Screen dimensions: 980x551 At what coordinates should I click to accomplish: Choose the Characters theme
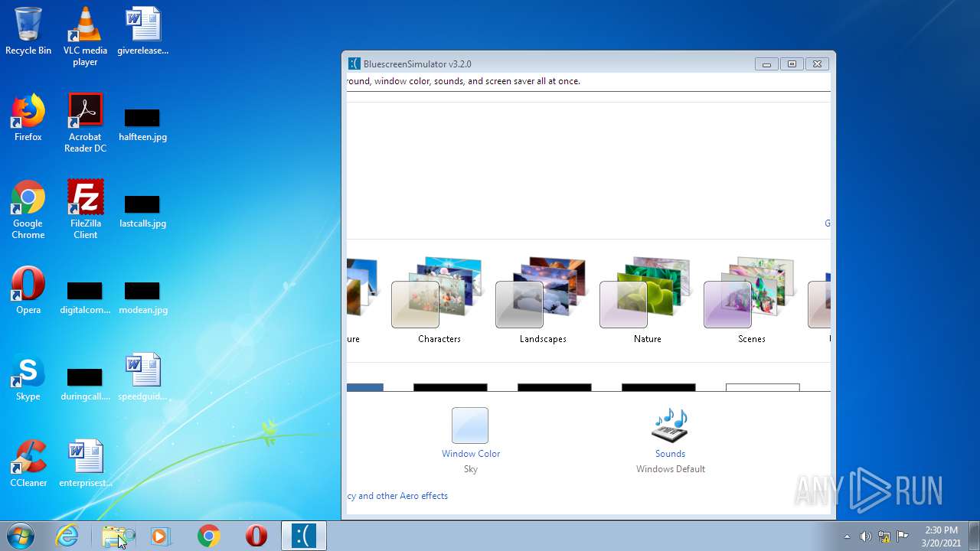coord(439,300)
